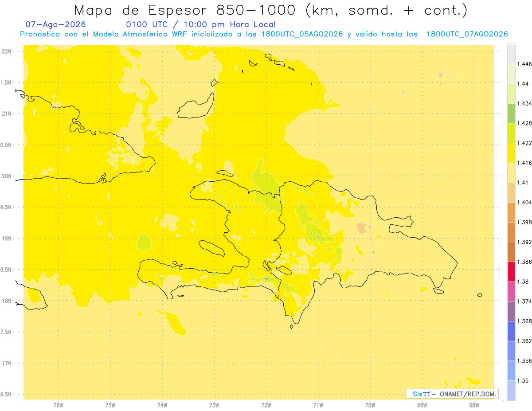Select the "1.356" legend value

[x=524, y=361]
